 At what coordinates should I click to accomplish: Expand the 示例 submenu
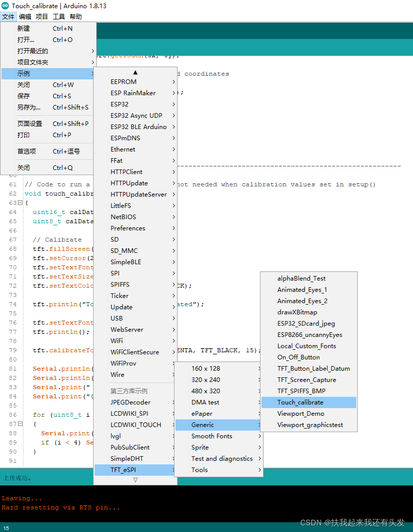48,73
